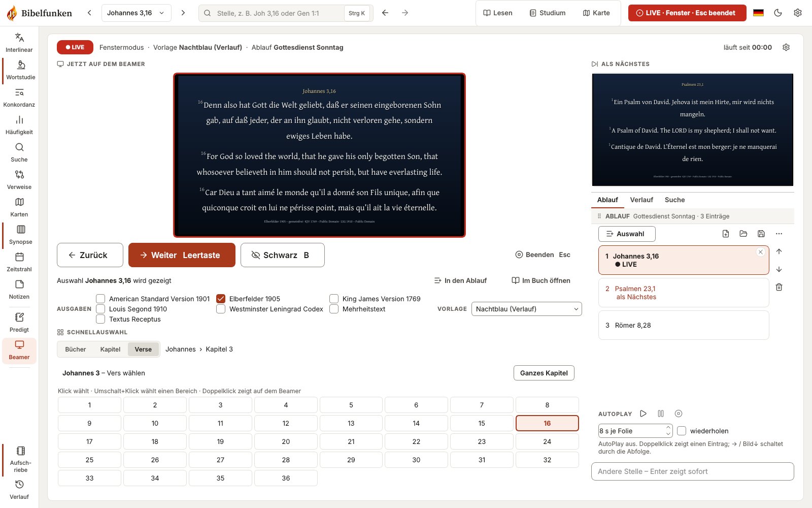Viewport: 812px width, 508px height.
Task: Enable King James Version 1769 checkbox
Action: (334, 299)
